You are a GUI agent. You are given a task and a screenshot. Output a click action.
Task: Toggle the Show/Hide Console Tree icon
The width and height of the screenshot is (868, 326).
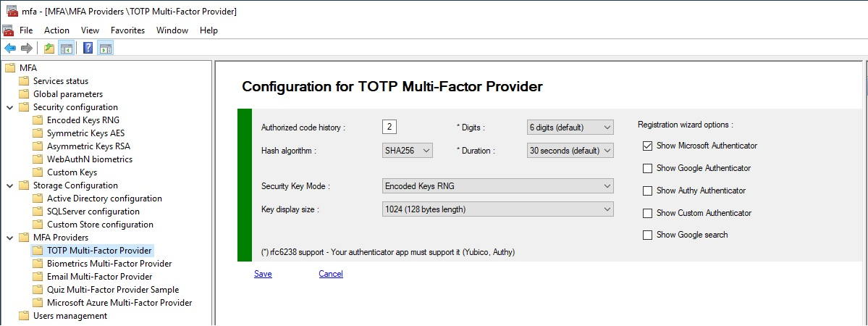pos(66,49)
